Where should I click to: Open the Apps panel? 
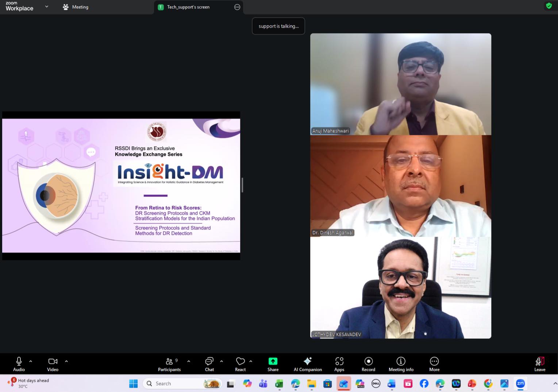tap(339, 364)
